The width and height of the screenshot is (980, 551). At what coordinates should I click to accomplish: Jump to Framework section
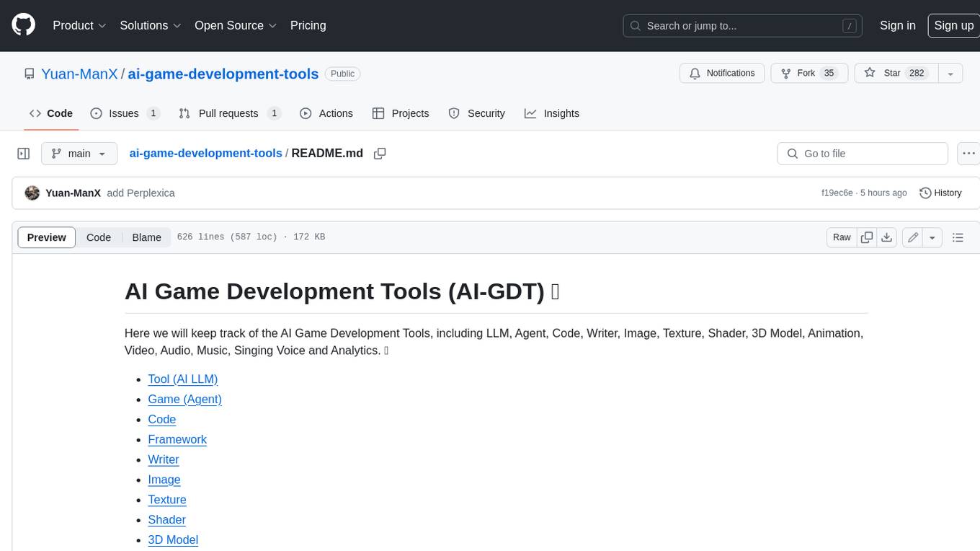177,439
